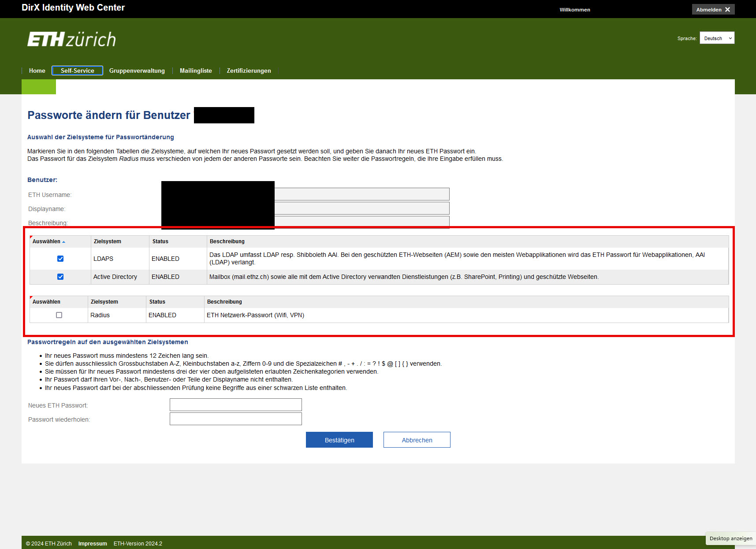Click the Beschreibung user field

click(362, 222)
